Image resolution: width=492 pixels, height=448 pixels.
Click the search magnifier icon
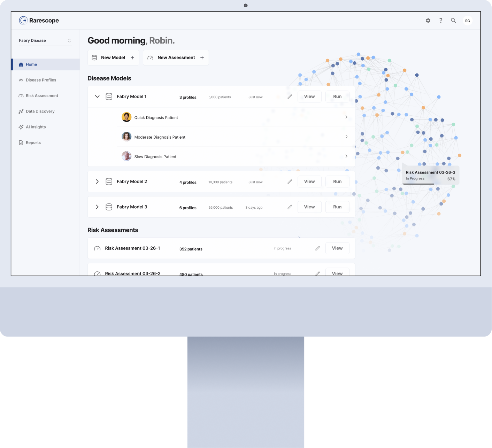click(x=453, y=21)
